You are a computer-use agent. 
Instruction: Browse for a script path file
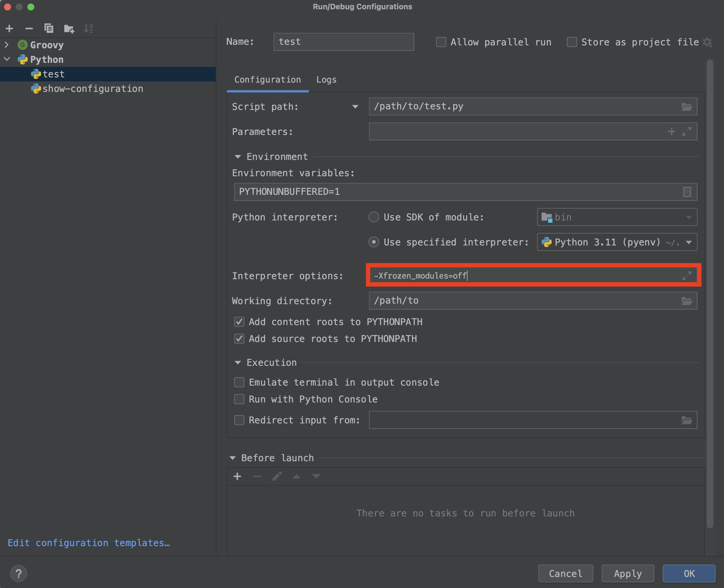(687, 106)
